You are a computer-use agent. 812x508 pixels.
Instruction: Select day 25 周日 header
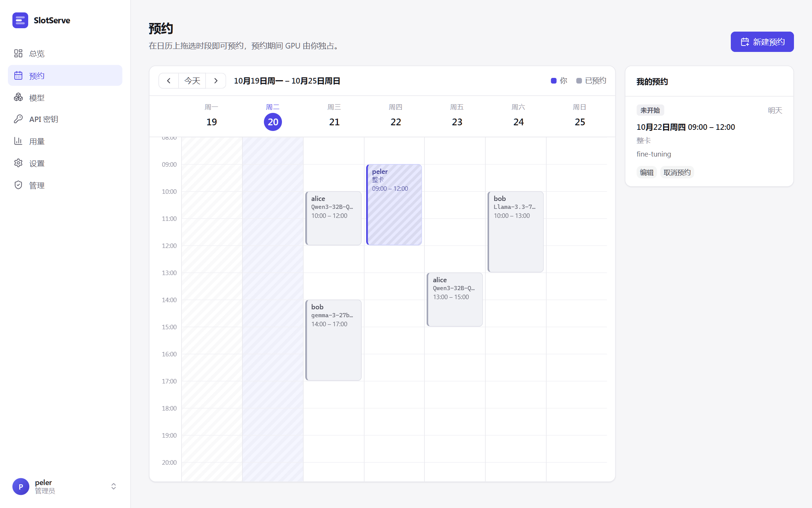pos(580,116)
